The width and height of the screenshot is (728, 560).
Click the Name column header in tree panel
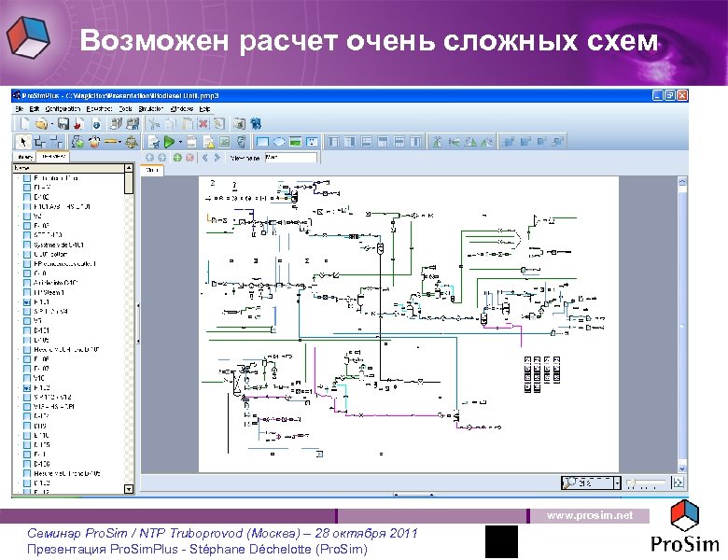coord(68,168)
